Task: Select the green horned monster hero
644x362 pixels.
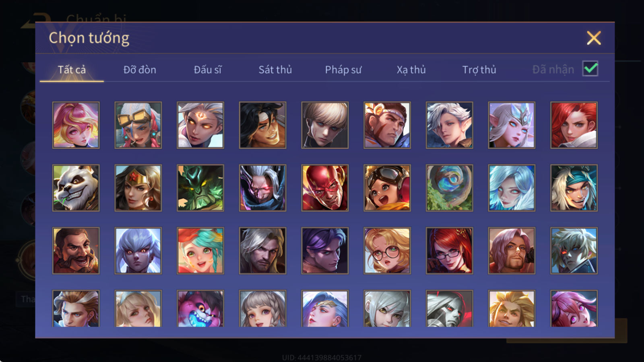Action: 200,188
